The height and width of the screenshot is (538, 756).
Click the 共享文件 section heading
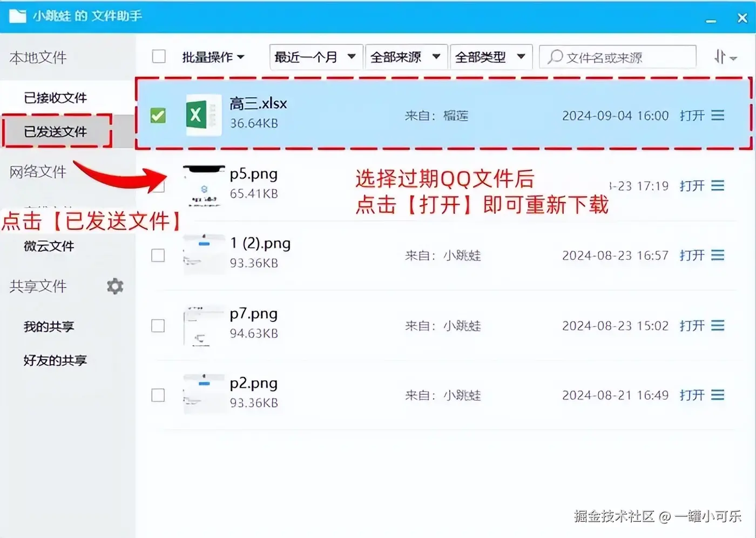point(38,286)
